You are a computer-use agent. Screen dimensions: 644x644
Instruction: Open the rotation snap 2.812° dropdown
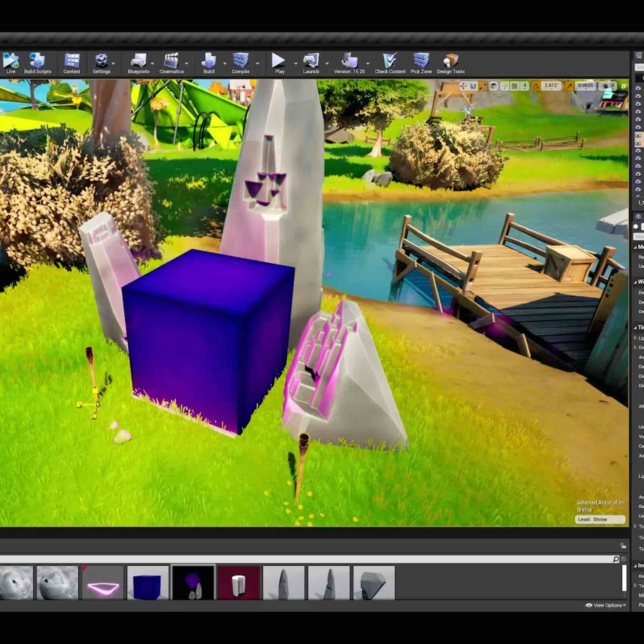(x=551, y=86)
